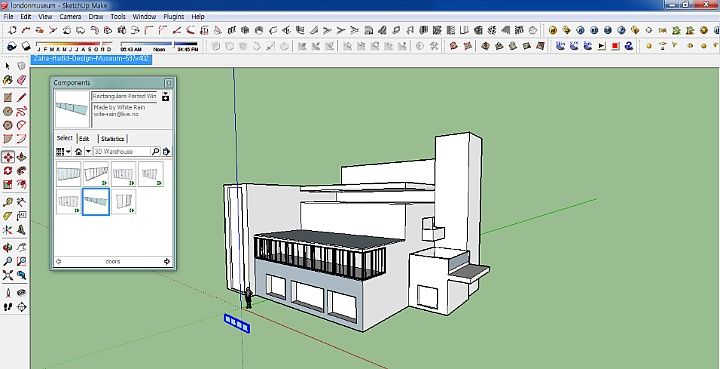Image resolution: width=720 pixels, height=369 pixels.
Task: Toggle the shadows display button
Action: 12,46
